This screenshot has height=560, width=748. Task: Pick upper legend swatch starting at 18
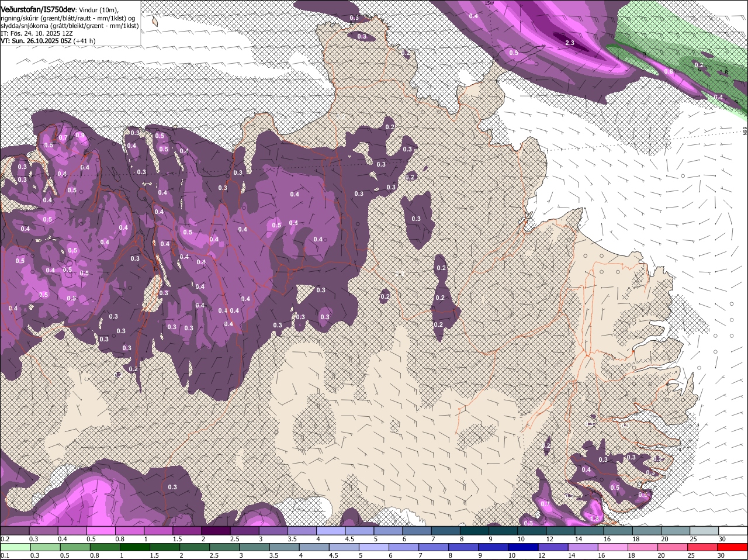tap(648, 530)
